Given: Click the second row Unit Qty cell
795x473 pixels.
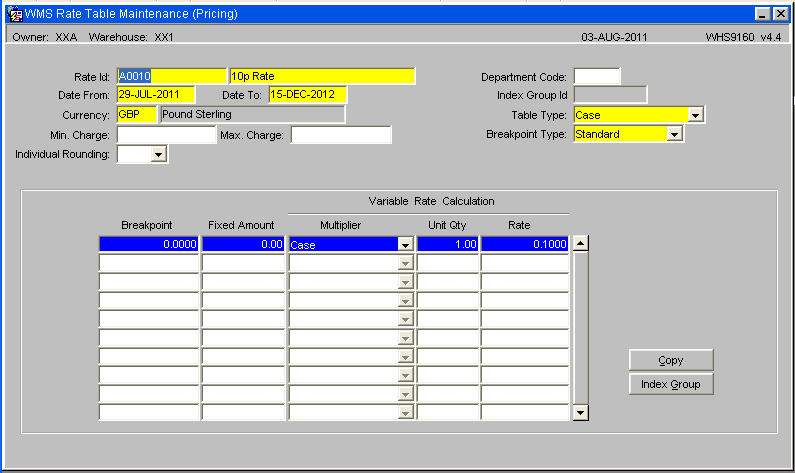Looking at the screenshot, I should click(448, 263).
